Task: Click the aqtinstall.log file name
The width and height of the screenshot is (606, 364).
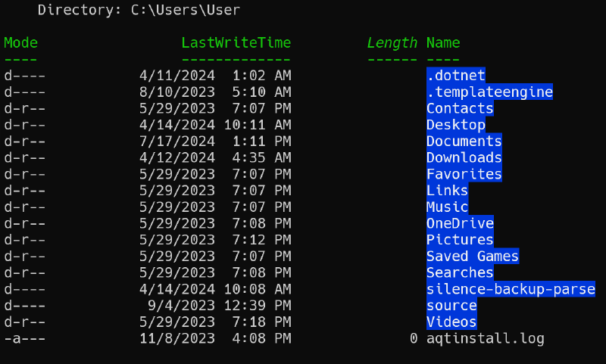Action: pos(485,339)
